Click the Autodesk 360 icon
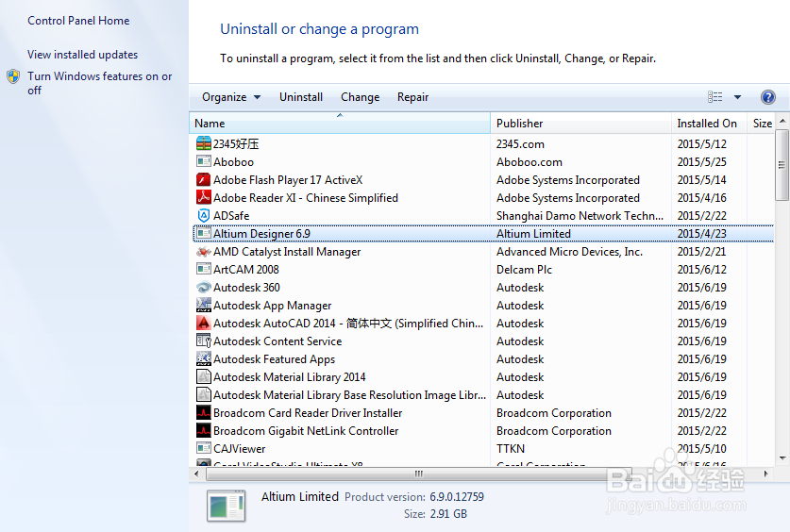 click(x=204, y=288)
